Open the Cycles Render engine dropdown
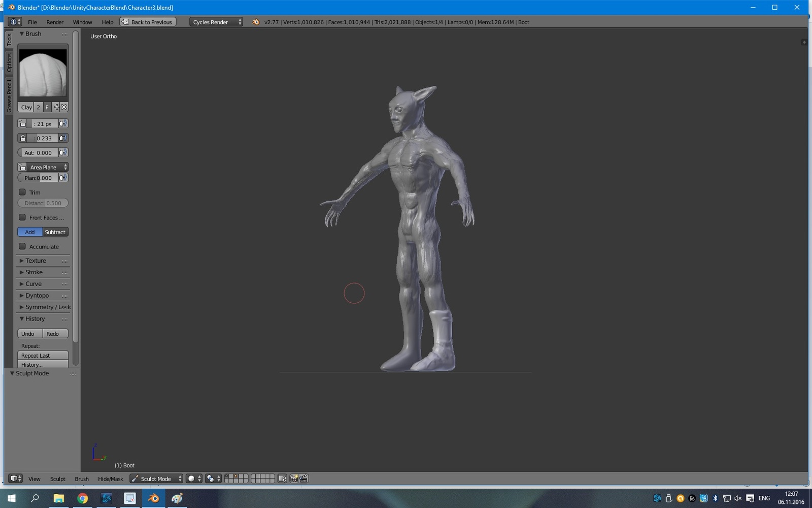This screenshot has height=508, width=812. (x=216, y=22)
